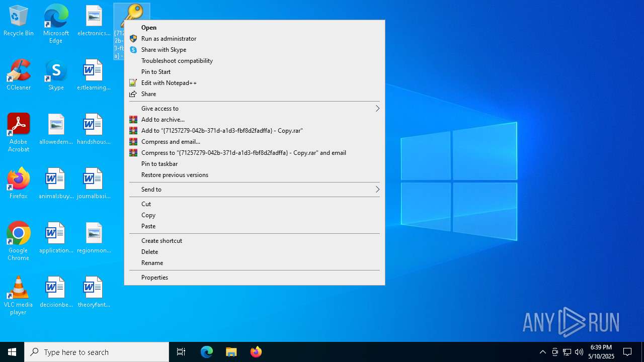The height and width of the screenshot is (362, 644).
Task: Open File Explorer from the taskbar
Action: (231, 352)
